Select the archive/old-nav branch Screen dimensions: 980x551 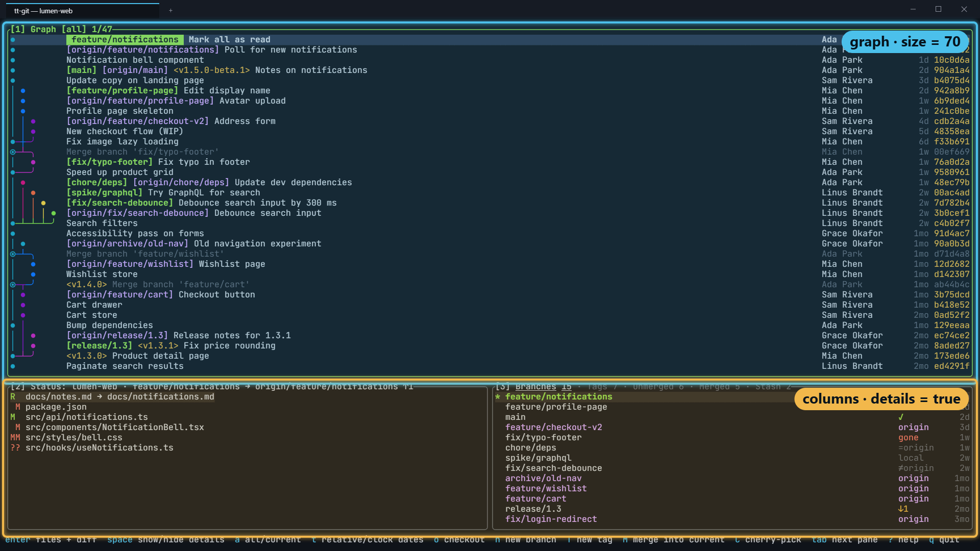click(x=732, y=479)
